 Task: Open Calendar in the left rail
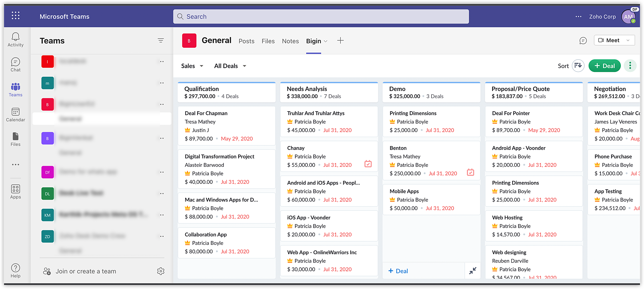(15, 115)
